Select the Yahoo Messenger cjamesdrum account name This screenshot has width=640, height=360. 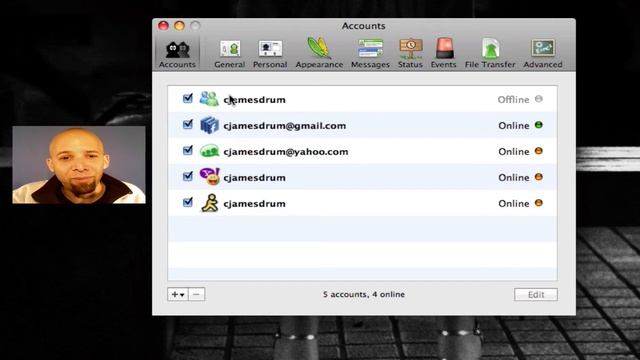click(254, 178)
